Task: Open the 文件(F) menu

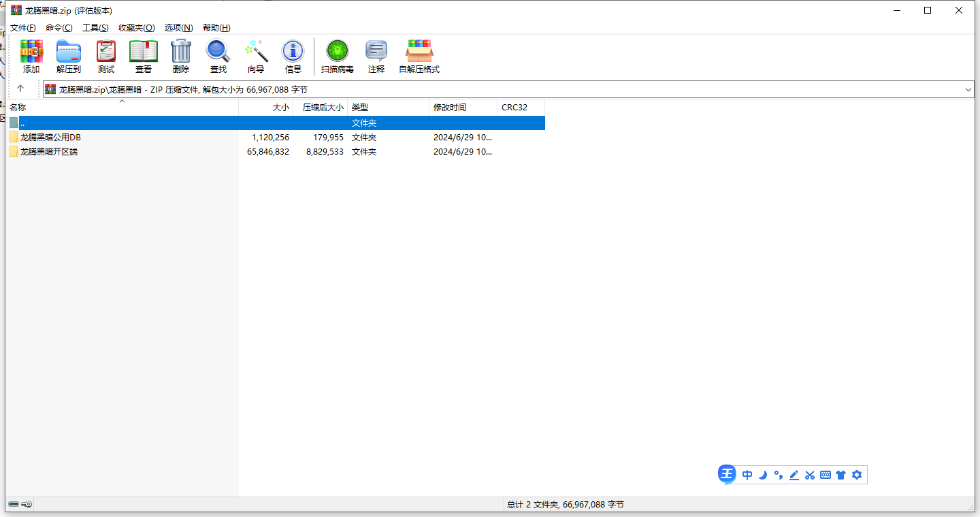Action: coord(22,28)
